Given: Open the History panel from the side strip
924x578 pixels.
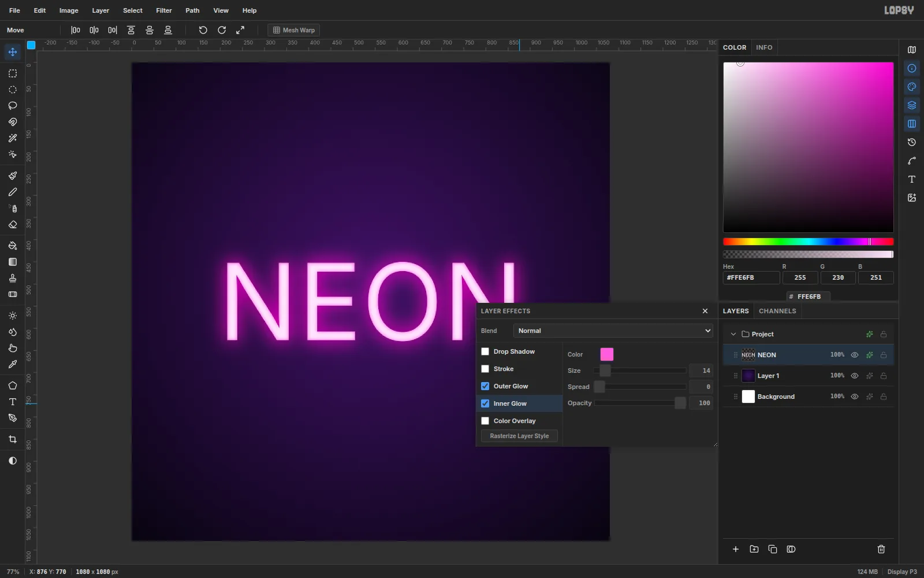Looking at the screenshot, I should [912, 142].
